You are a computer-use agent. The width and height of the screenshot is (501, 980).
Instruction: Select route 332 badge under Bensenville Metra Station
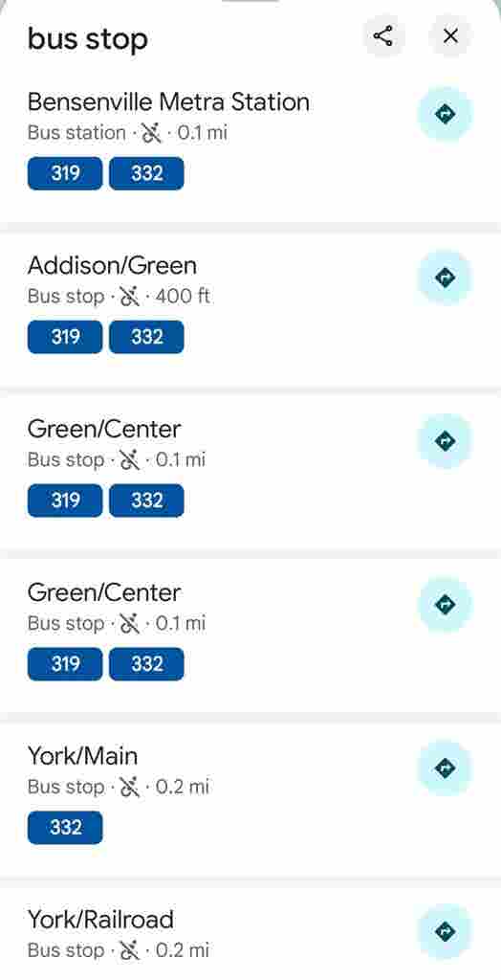pyautogui.click(x=147, y=173)
